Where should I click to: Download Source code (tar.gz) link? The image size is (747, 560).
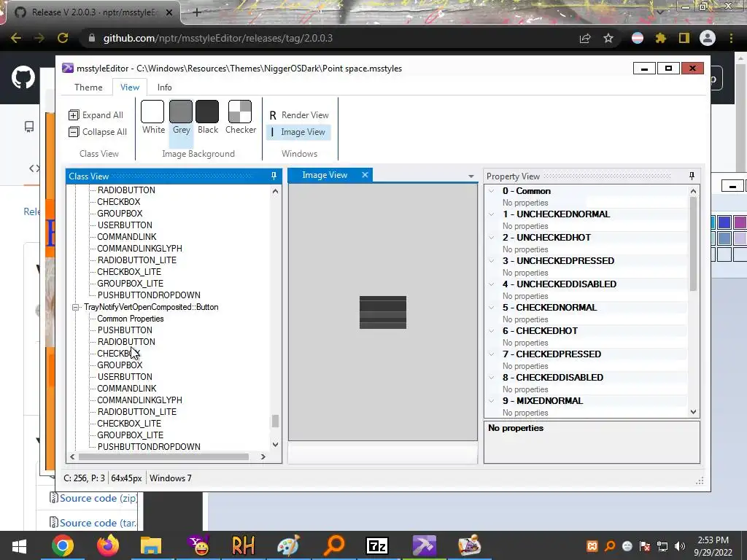pos(98,523)
